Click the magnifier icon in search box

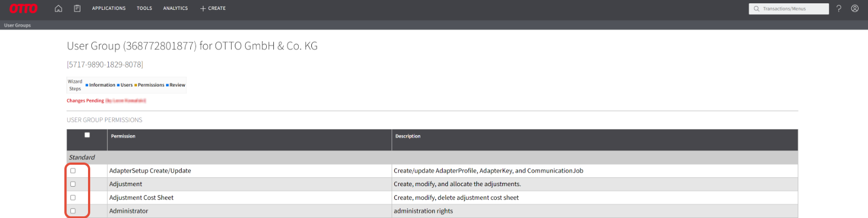(756, 9)
